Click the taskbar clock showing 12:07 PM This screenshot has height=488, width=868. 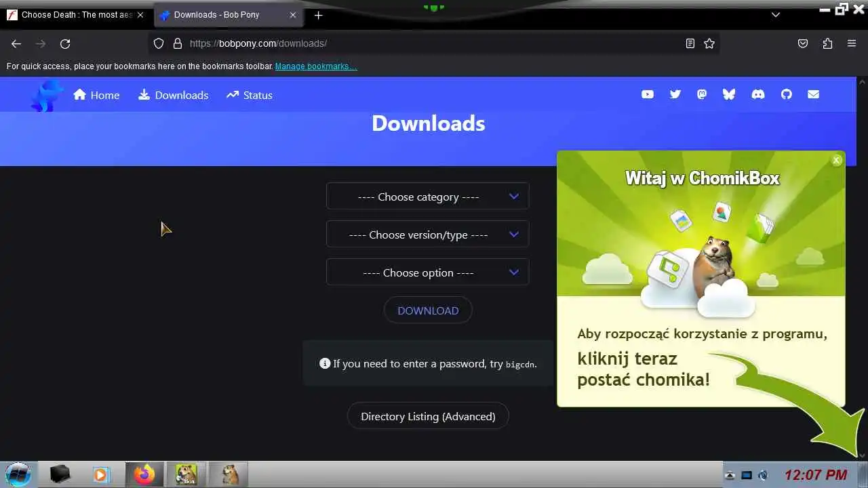[816, 475]
